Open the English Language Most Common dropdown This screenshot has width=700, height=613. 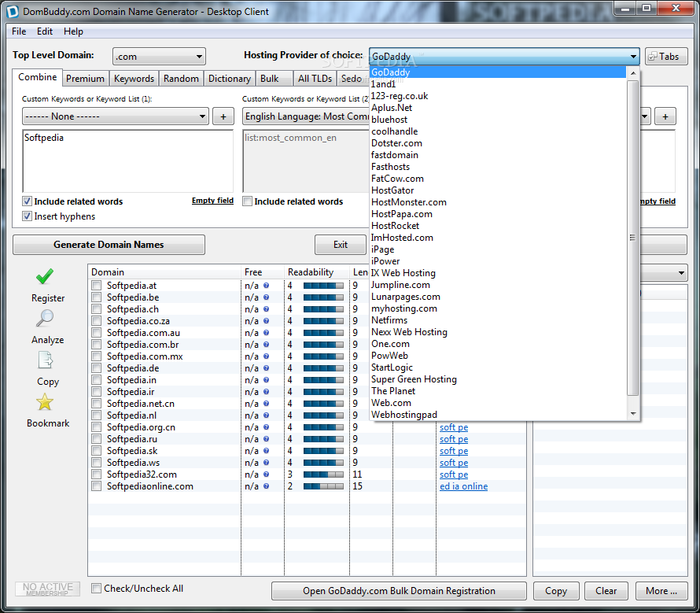pos(306,116)
